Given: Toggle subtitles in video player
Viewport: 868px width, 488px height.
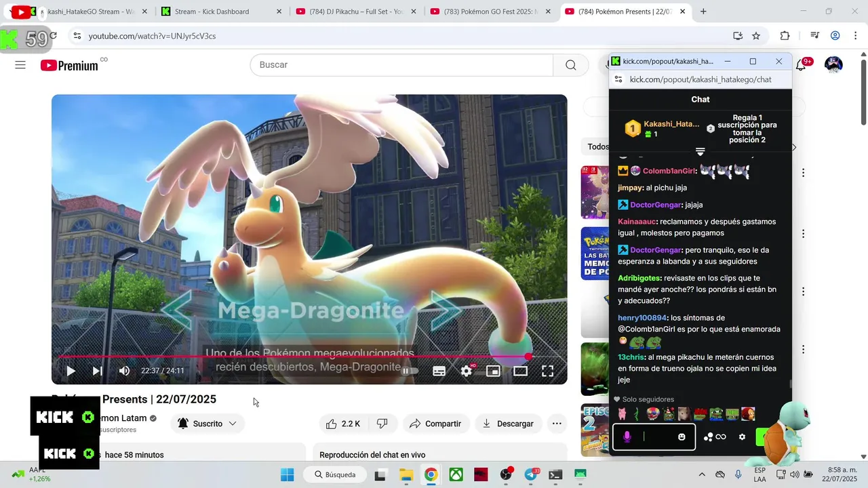Looking at the screenshot, I should [x=439, y=371].
